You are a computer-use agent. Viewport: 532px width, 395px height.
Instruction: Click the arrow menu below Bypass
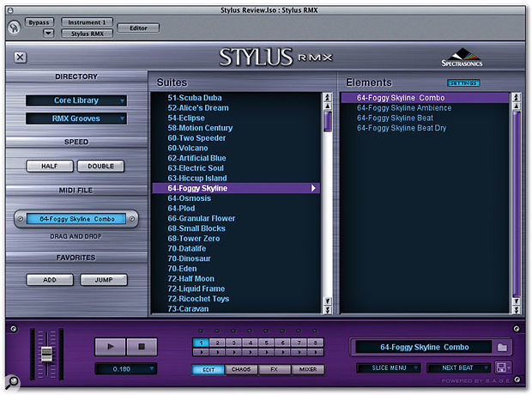point(48,33)
